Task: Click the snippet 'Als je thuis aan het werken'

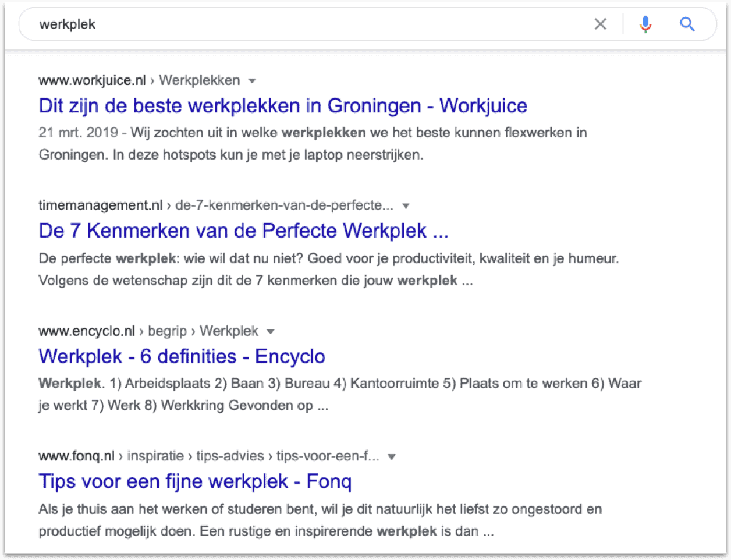Action: [320, 520]
